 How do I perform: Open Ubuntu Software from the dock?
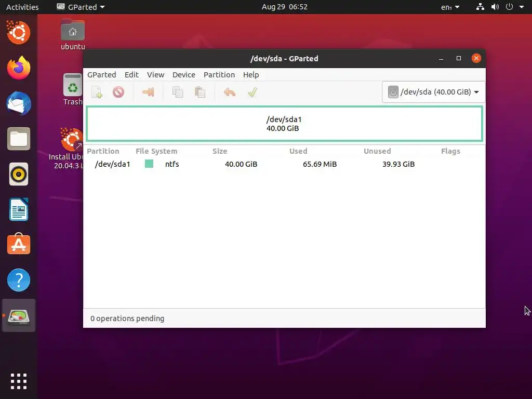tap(19, 244)
